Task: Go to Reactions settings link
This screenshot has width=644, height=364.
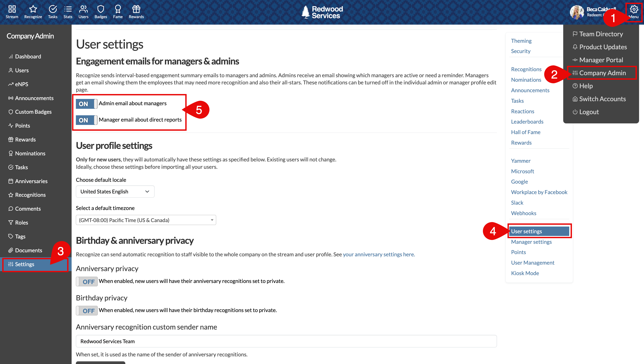Action: click(x=522, y=111)
